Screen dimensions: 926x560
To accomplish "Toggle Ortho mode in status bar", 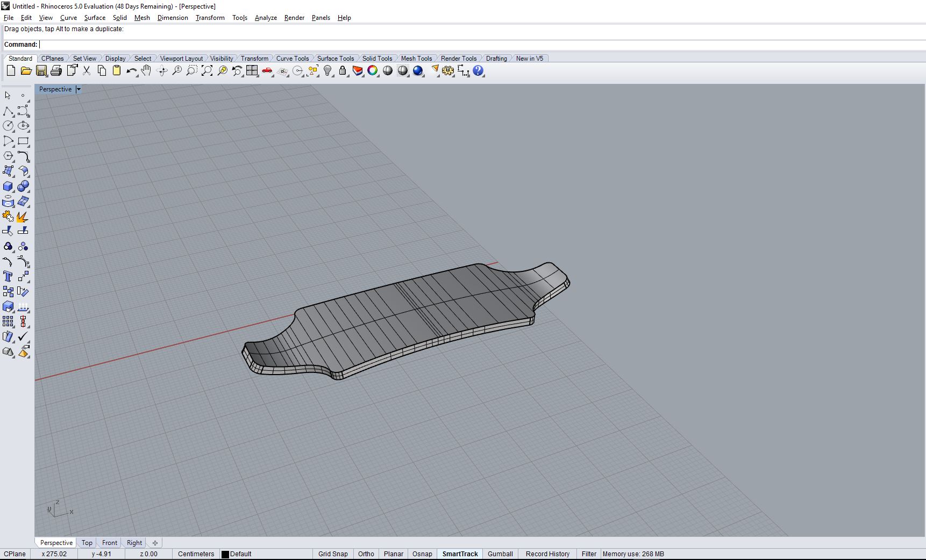I will 366,554.
